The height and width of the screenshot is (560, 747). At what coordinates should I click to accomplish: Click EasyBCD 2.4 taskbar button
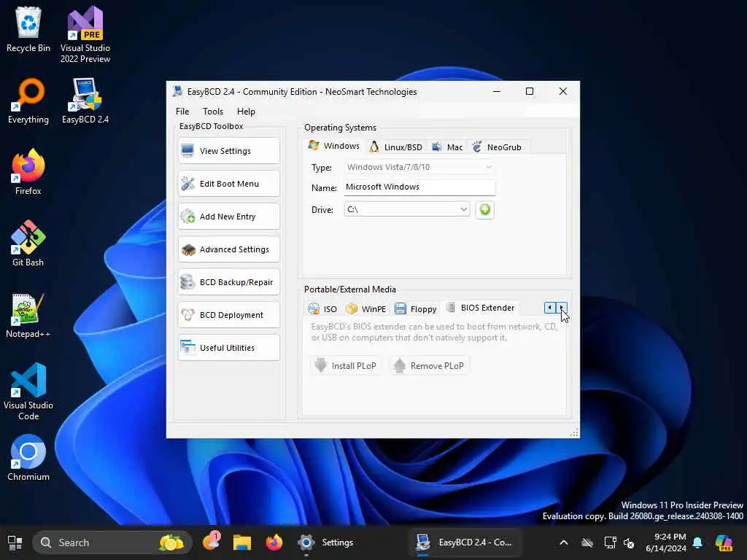click(465, 542)
